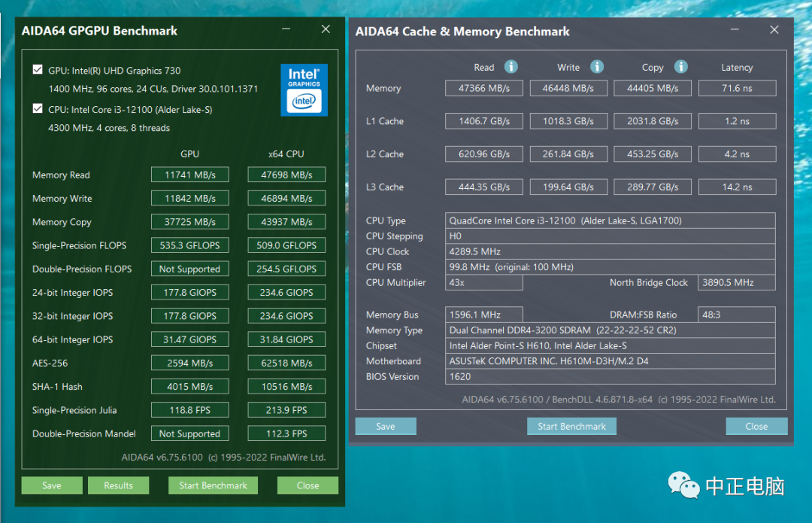The image size is (812, 523).
Task: Click CPU Single-Precision FLOPS 509.0 GFLOPS
Action: [286, 245]
